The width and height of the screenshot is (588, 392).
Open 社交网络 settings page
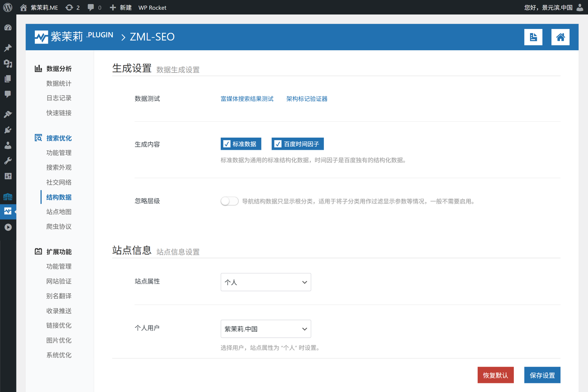[59, 182]
